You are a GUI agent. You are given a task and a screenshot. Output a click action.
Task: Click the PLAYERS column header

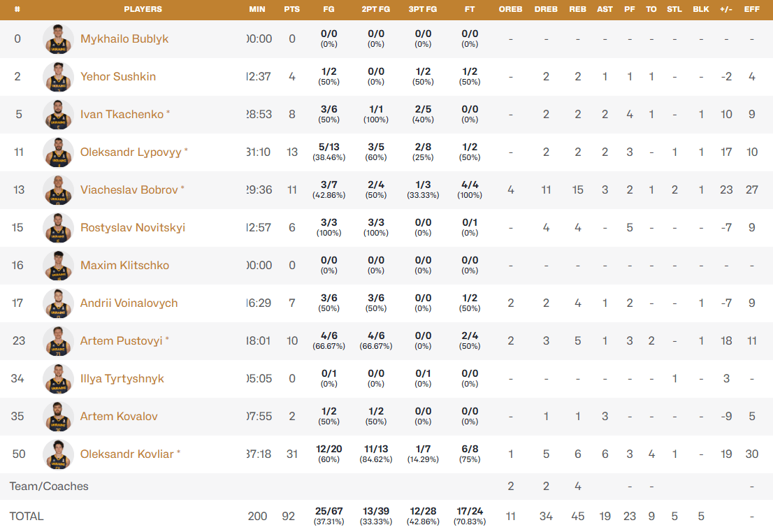click(x=143, y=9)
